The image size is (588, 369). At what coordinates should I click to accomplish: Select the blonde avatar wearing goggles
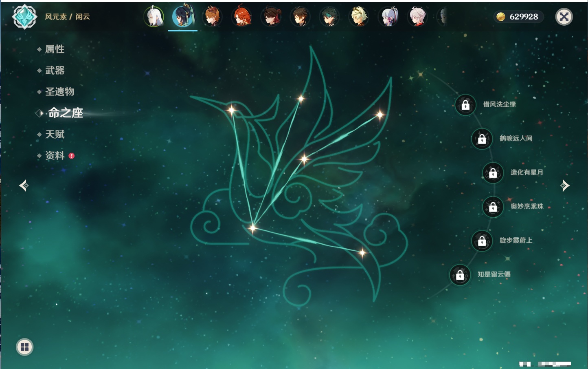coord(359,17)
